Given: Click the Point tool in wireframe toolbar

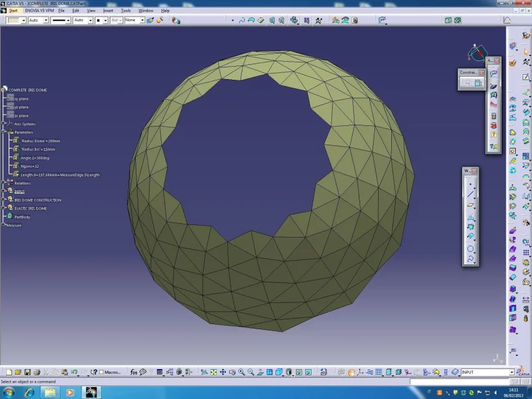Looking at the screenshot, I should click(470, 185).
